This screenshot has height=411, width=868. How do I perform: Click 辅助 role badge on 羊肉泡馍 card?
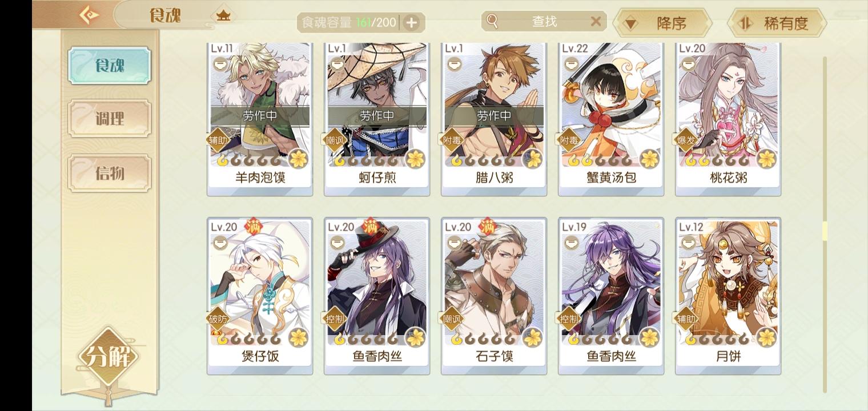coord(218,140)
